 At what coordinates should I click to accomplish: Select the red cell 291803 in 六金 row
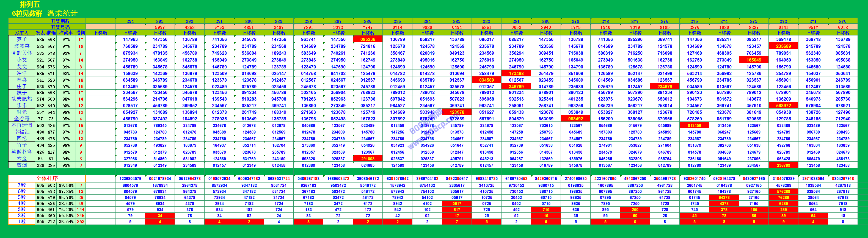point(368,159)
